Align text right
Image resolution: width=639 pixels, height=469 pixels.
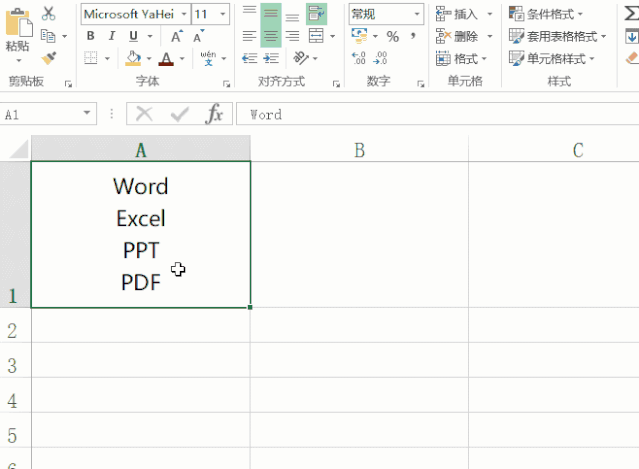pyautogui.click(x=292, y=36)
